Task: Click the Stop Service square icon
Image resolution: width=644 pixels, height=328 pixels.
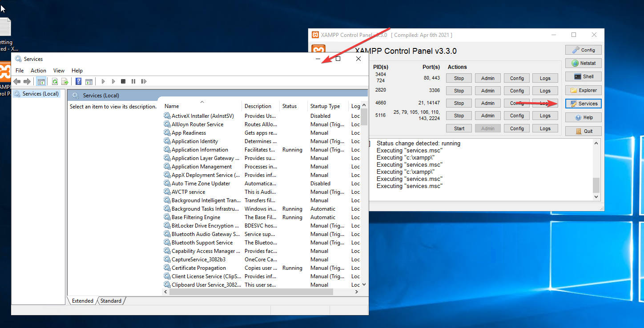Action: pyautogui.click(x=123, y=81)
